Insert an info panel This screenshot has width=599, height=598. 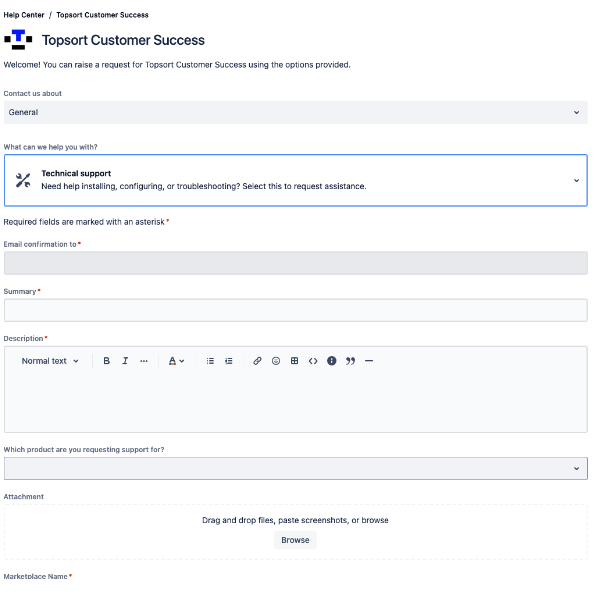click(332, 361)
